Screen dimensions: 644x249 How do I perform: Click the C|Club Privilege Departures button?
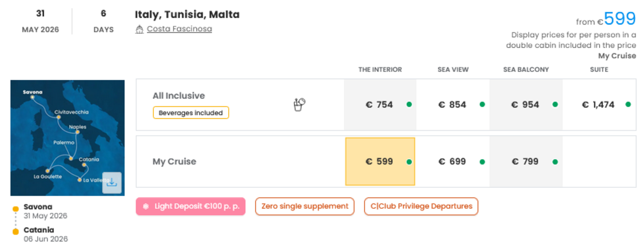click(421, 206)
